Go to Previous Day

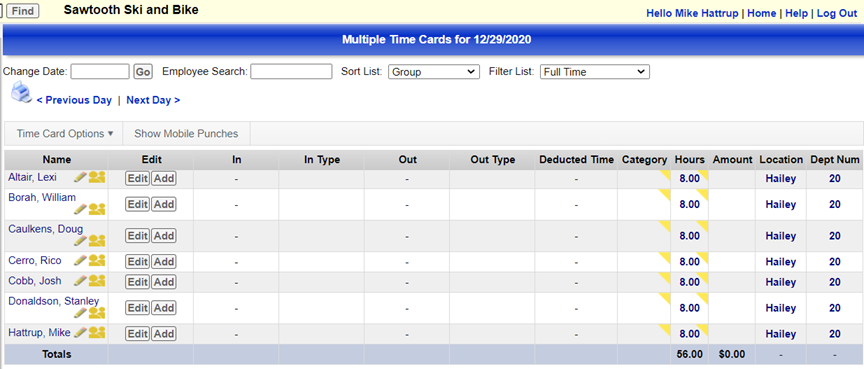(74, 100)
